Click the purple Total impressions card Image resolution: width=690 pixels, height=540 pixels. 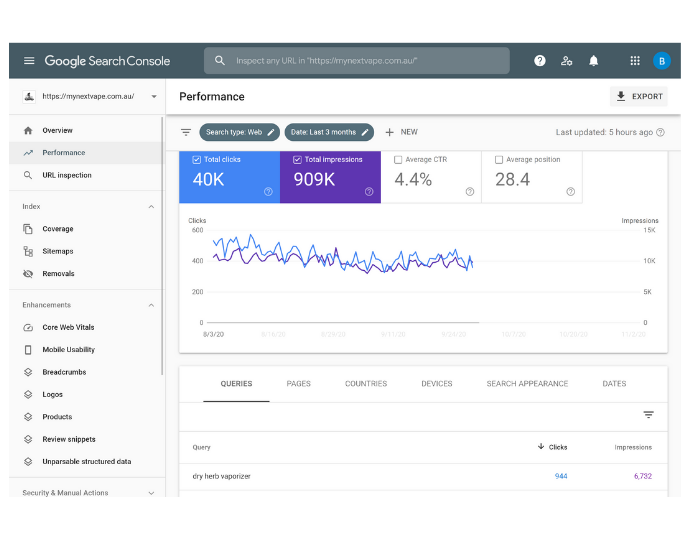click(330, 177)
